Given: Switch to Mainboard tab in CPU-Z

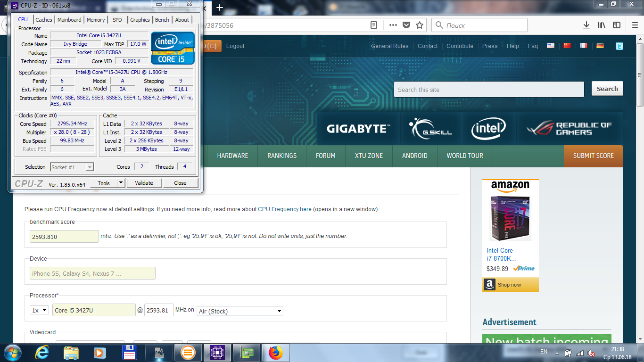Looking at the screenshot, I should pyautogui.click(x=70, y=20).
